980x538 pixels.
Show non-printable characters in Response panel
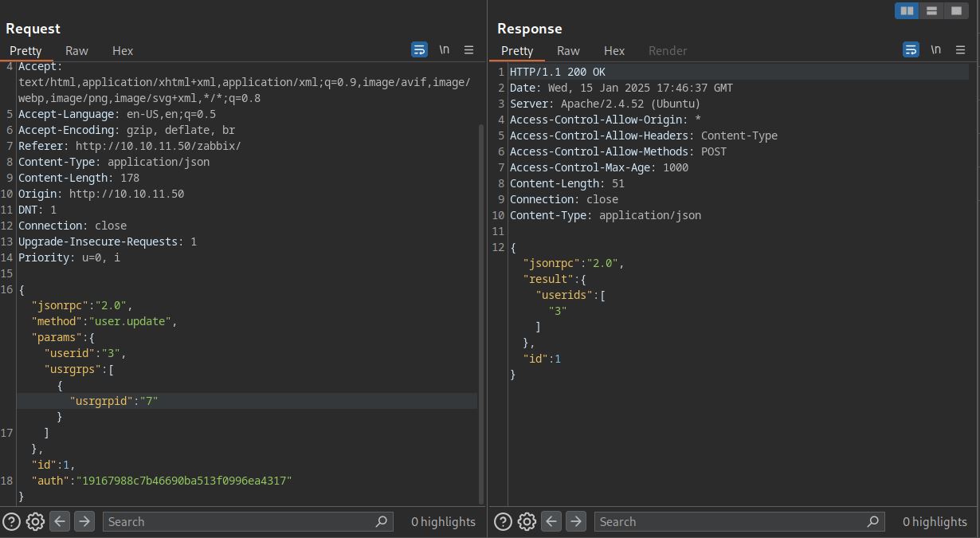(935, 49)
